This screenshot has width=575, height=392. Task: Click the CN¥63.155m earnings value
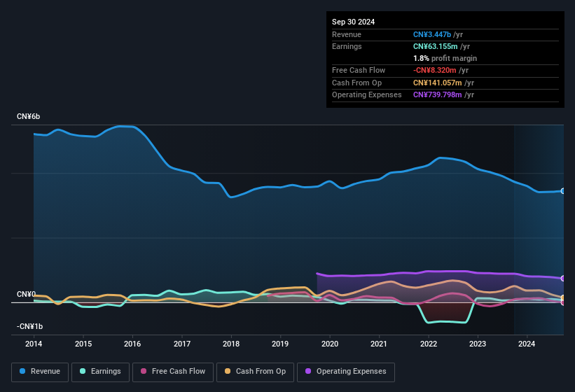tap(436, 46)
